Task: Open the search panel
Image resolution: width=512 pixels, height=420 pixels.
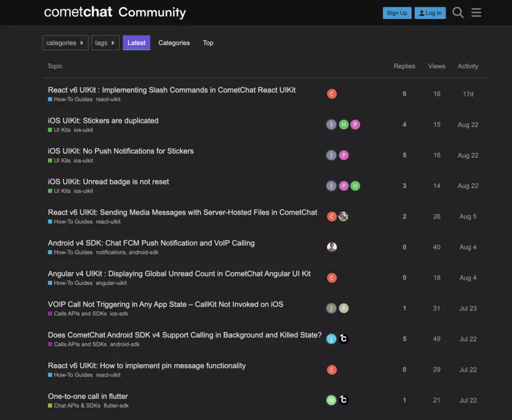Action: (458, 12)
